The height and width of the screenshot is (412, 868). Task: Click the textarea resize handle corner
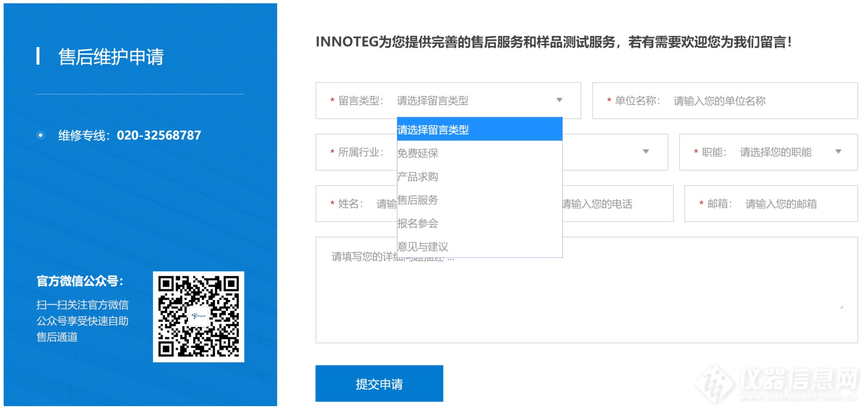point(841,307)
